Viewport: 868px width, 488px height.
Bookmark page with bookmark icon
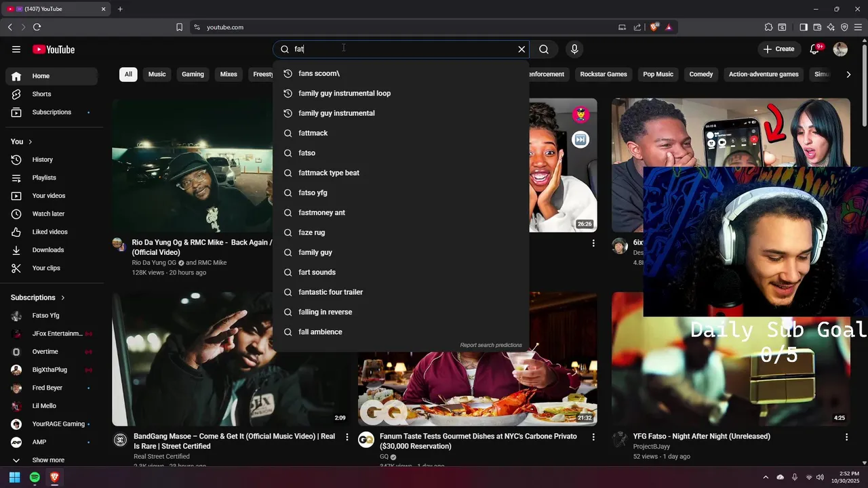179,27
